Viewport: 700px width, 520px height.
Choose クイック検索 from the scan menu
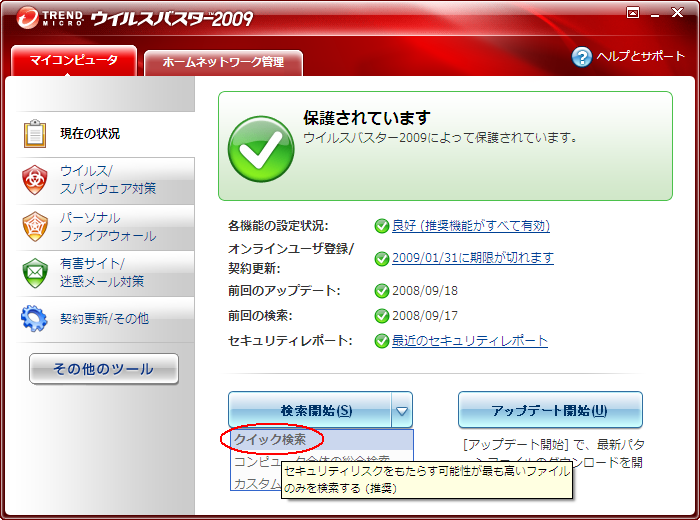click(321, 440)
